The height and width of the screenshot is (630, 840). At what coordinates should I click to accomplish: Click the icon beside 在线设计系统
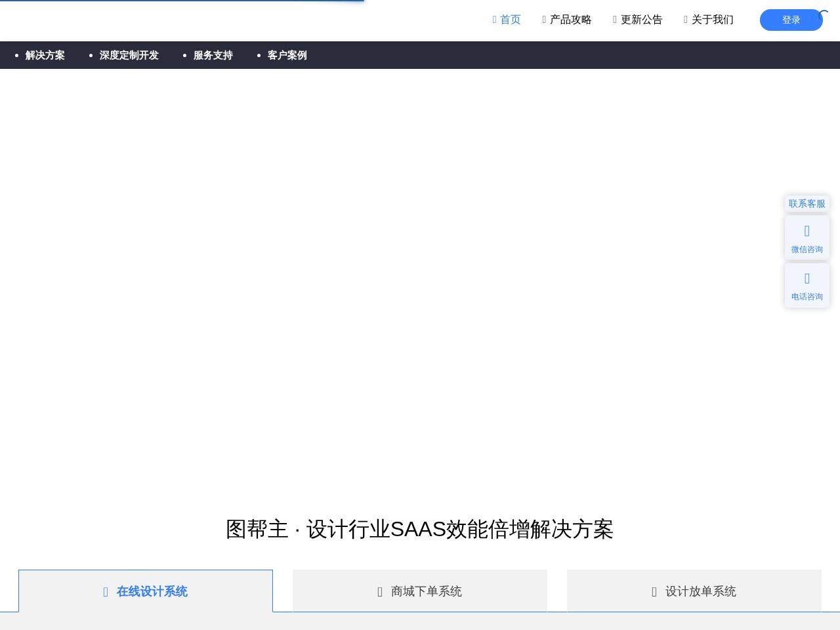106,592
